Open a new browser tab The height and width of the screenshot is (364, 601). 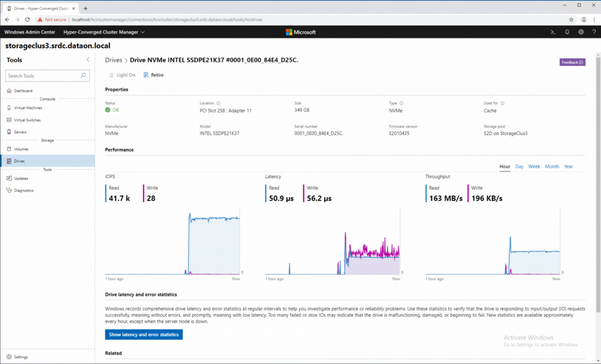pos(85,8)
